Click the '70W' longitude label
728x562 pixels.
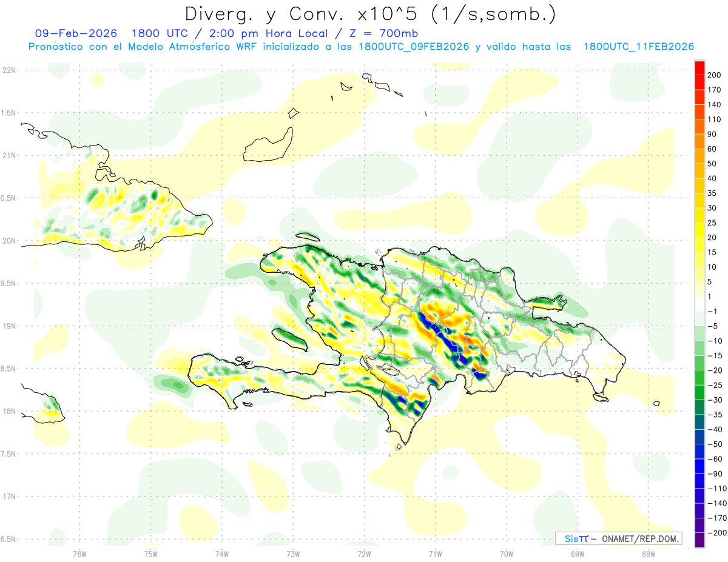[x=507, y=553]
